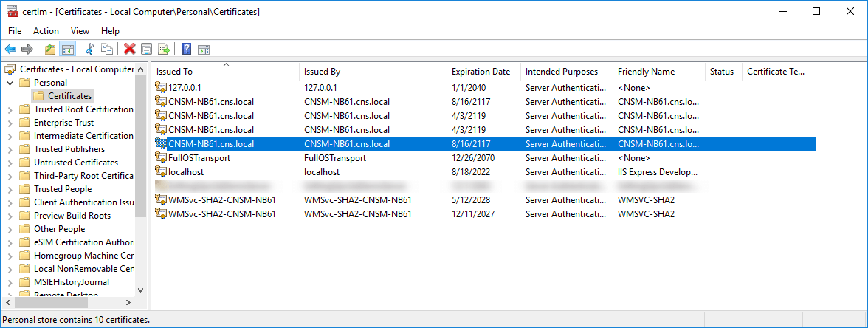Click the red Delete X icon
868x328 pixels.
tap(130, 49)
